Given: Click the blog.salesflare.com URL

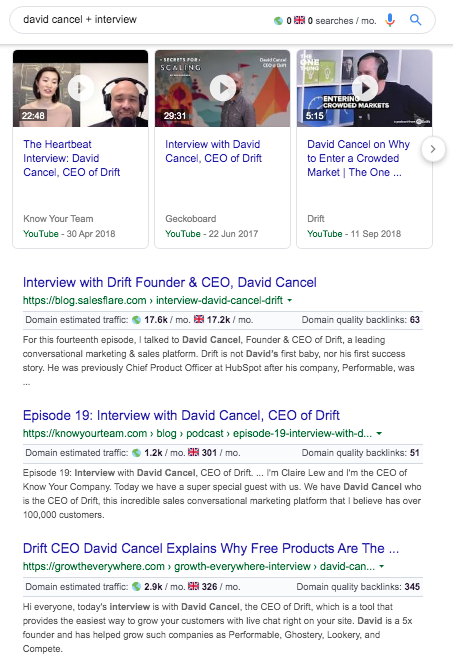Looking at the screenshot, I should tap(153, 300).
